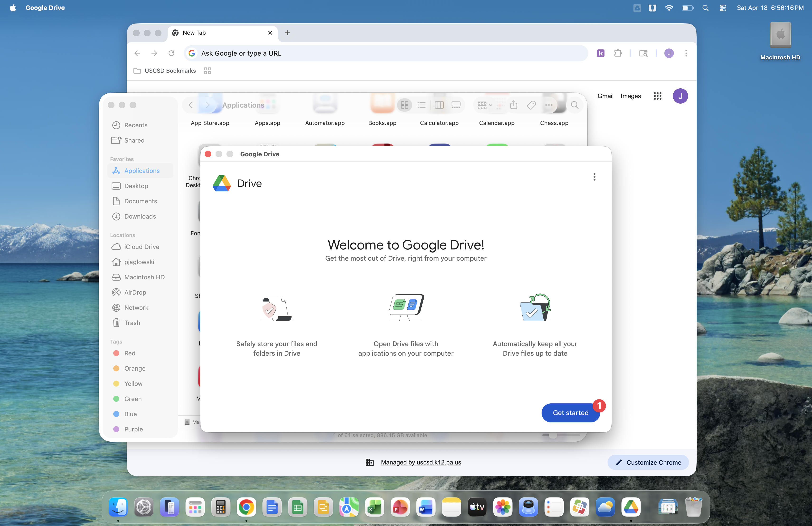Adjust the Finder icon size slider
812x526 pixels.
553,435
